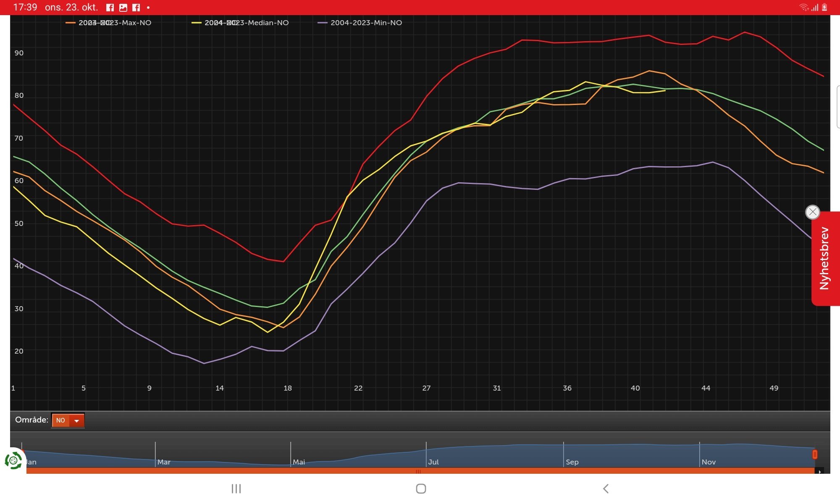The image size is (840, 504).
Task: Click the orange navigator scrollbar grip
Action: pyautogui.click(x=418, y=472)
